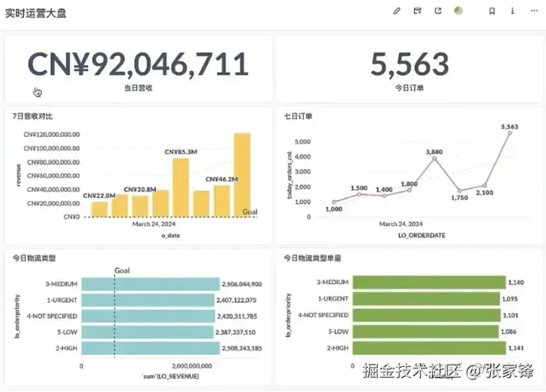
Task: Click the count value 1,101
Action: point(511,315)
